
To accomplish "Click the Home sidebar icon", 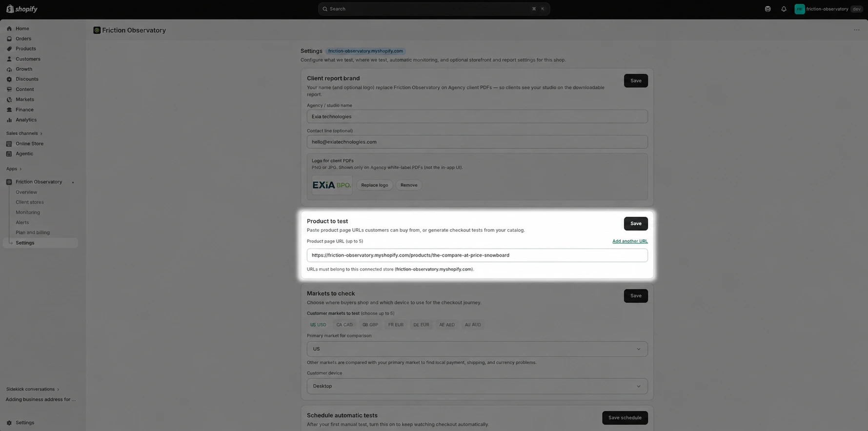I will point(9,29).
